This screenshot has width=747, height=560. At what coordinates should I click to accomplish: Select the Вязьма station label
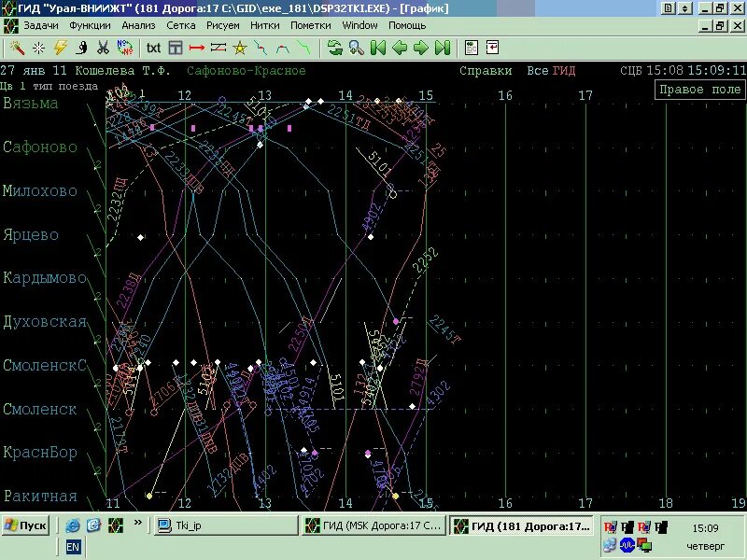[31, 103]
